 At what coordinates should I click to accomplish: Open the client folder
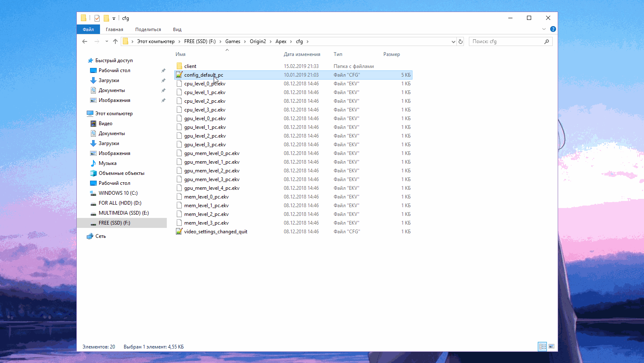(x=190, y=66)
